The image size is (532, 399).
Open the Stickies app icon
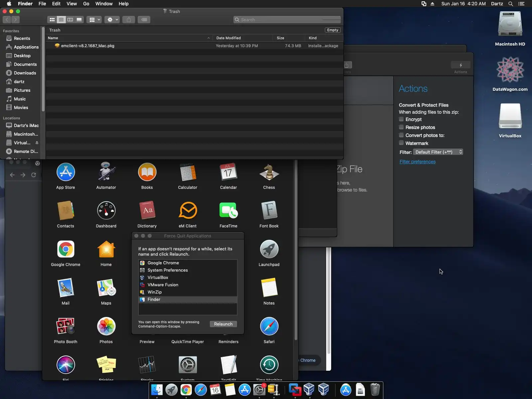coord(106,365)
